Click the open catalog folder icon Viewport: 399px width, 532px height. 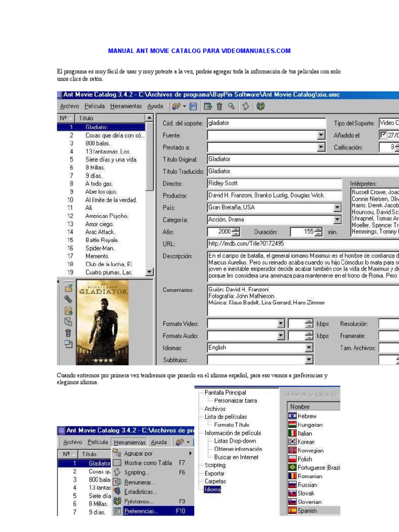[x=177, y=107]
